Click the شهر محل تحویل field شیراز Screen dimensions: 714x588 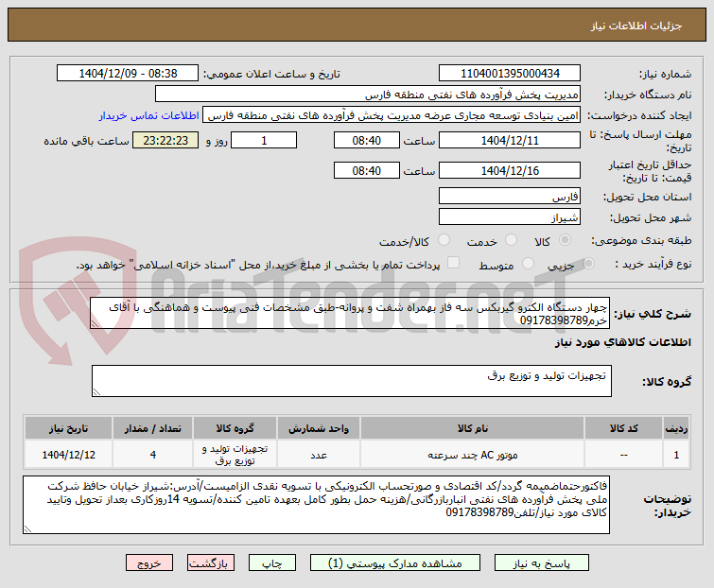pyautogui.click(x=510, y=217)
